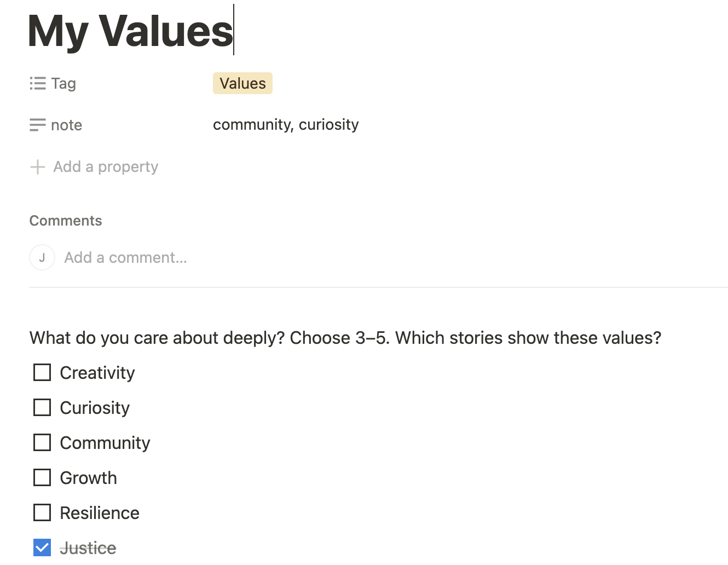Click the note property text icon
This screenshot has height=565, width=728.
[38, 125]
